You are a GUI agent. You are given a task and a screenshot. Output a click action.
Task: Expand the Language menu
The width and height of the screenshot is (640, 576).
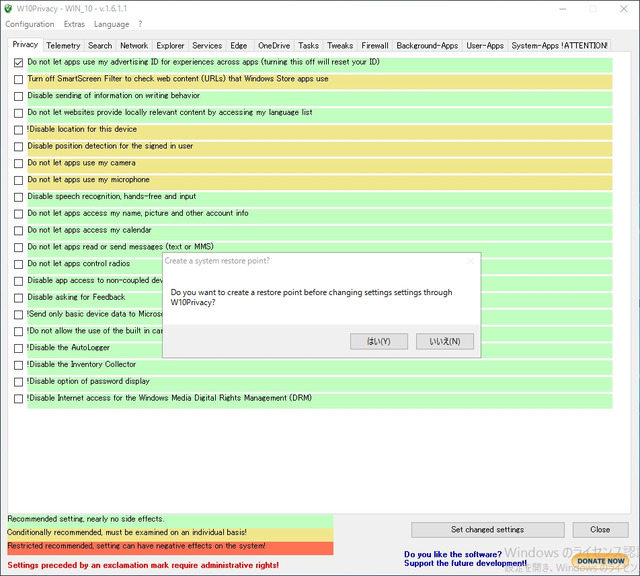click(111, 24)
